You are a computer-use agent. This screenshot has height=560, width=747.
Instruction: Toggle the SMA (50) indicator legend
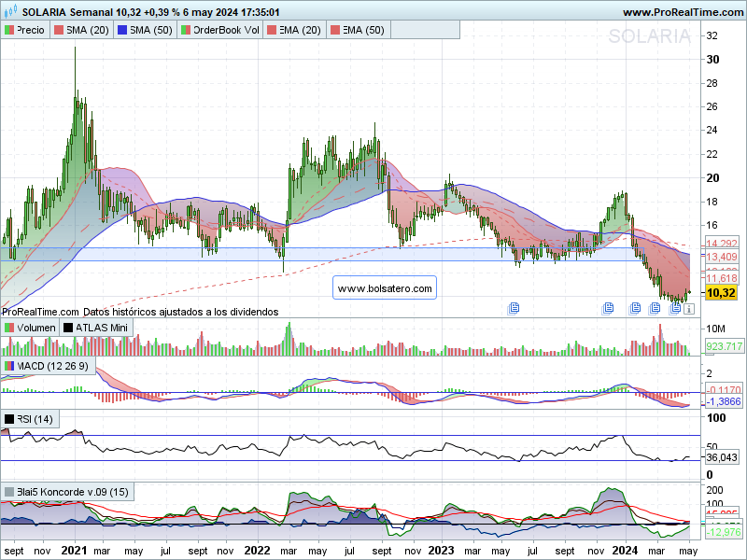(x=145, y=30)
